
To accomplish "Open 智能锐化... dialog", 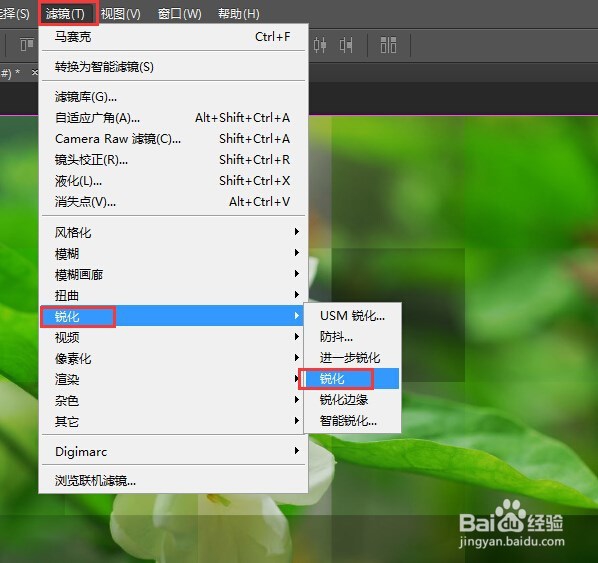I will (x=352, y=421).
